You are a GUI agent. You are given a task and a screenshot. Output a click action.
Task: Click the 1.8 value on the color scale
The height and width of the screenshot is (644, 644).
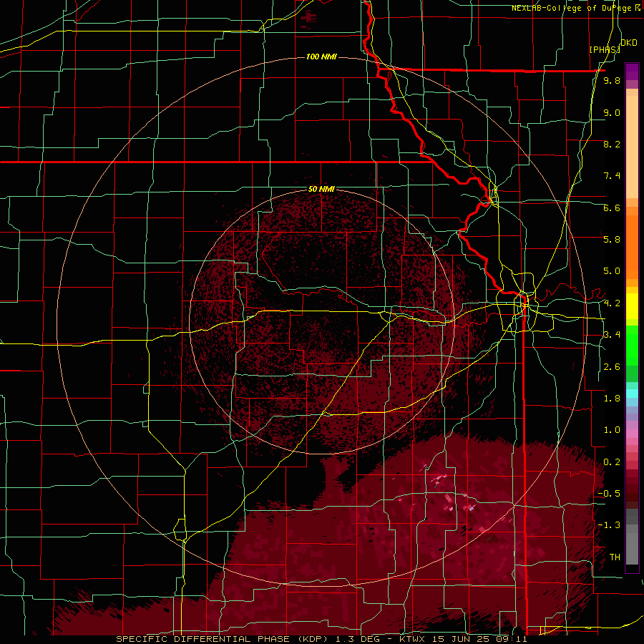pos(612,399)
